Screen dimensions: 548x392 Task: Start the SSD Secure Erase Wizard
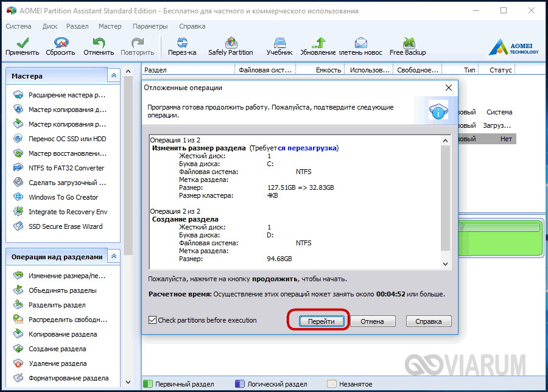point(65,226)
